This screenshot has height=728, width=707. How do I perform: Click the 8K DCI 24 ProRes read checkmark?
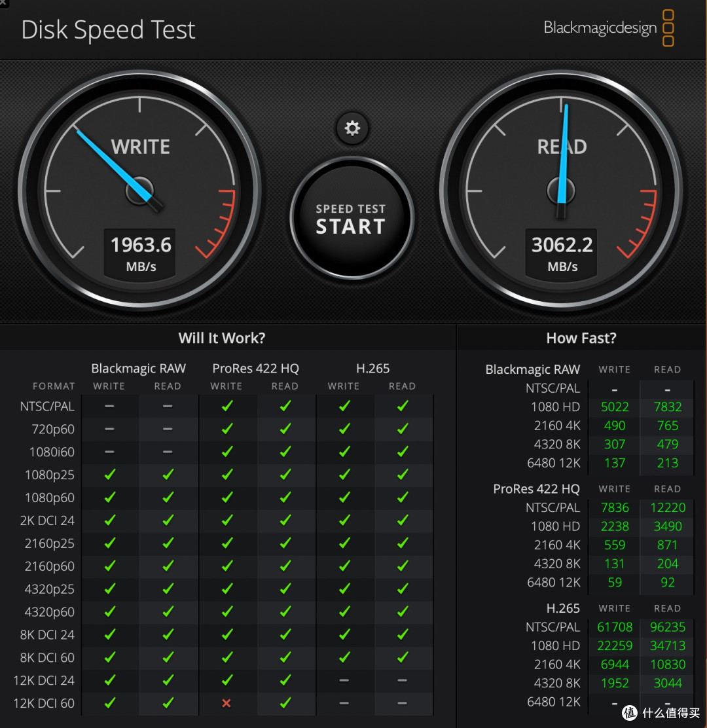(285, 634)
